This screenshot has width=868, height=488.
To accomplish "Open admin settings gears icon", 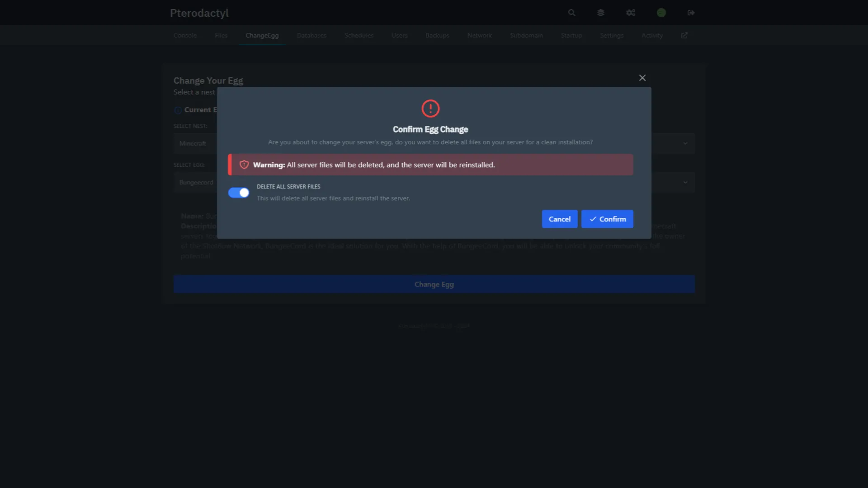I will click(x=631, y=13).
